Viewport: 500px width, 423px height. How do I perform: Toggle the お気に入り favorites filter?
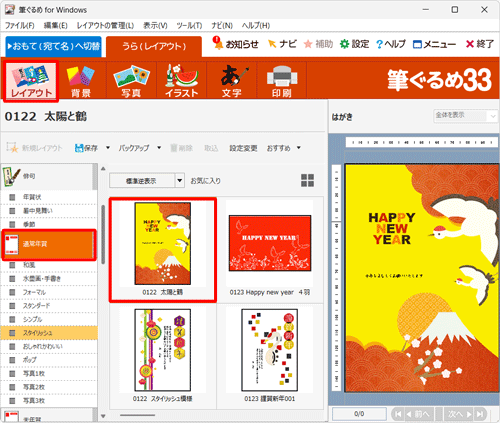point(205,181)
